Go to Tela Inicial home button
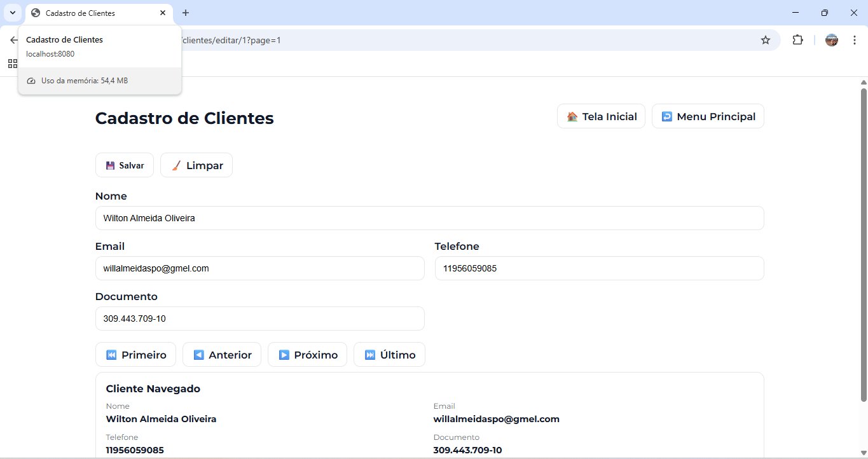The image size is (868, 459). (601, 116)
